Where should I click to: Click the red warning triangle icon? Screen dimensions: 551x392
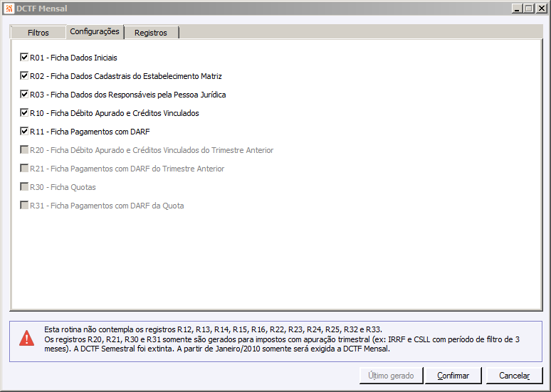click(x=27, y=338)
